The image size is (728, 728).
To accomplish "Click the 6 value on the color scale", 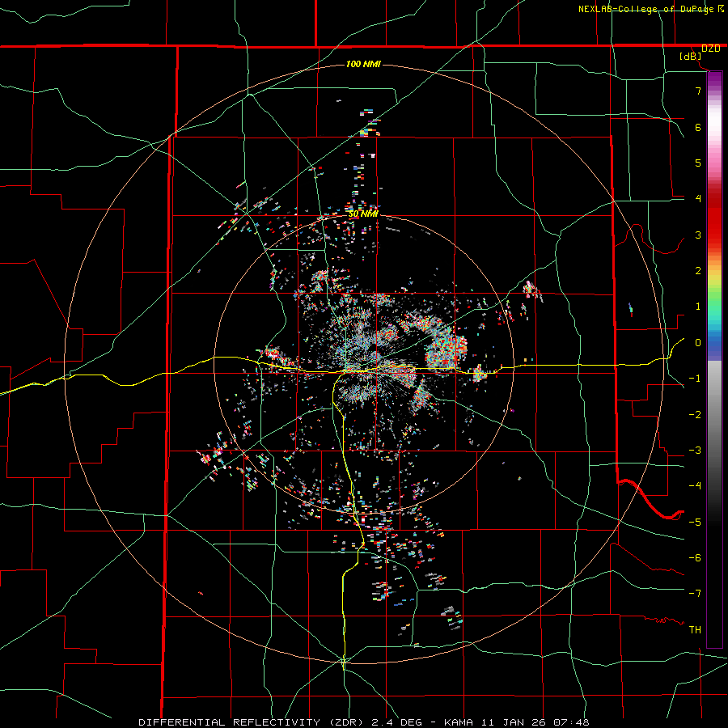I will pyautogui.click(x=698, y=127).
